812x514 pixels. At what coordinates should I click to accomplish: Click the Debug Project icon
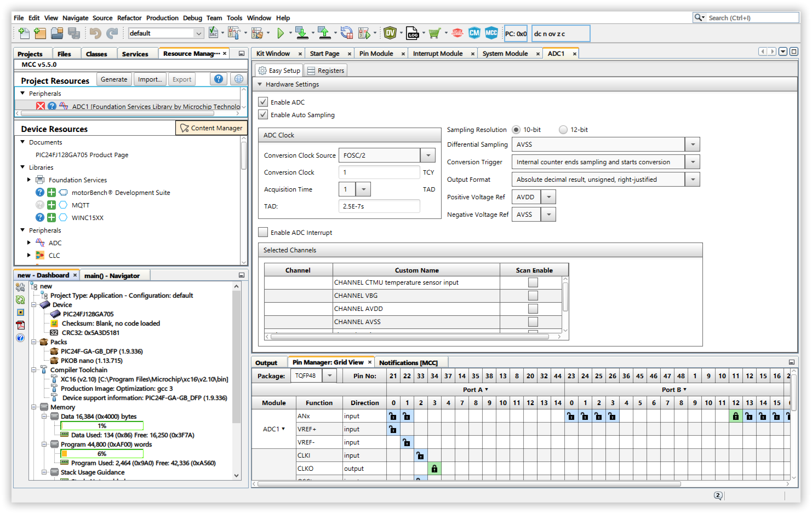tap(365, 33)
